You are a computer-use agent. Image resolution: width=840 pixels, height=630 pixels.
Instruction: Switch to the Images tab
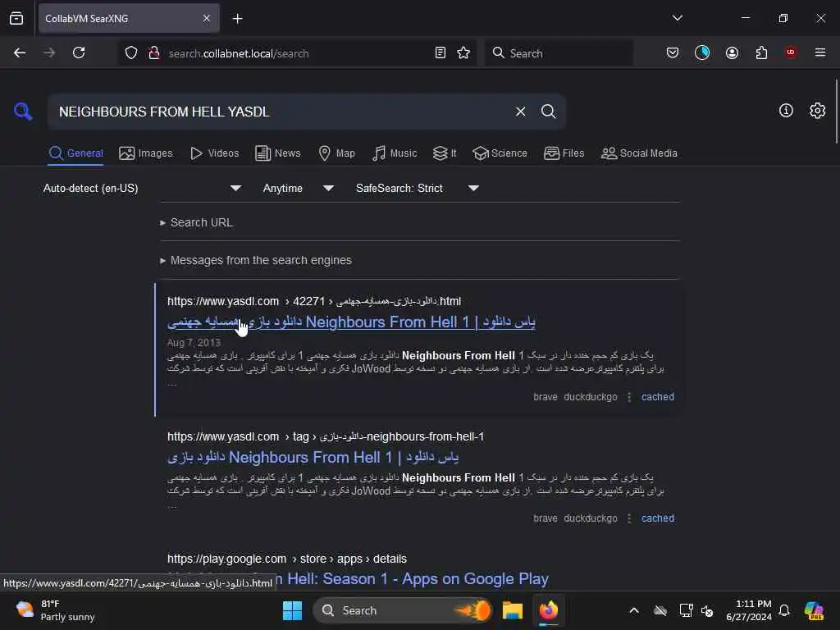pyautogui.click(x=146, y=153)
